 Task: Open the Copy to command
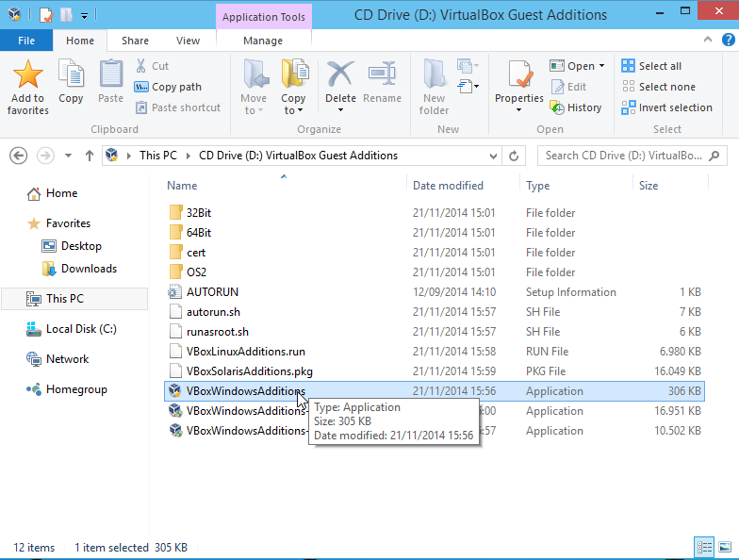point(293,87)
